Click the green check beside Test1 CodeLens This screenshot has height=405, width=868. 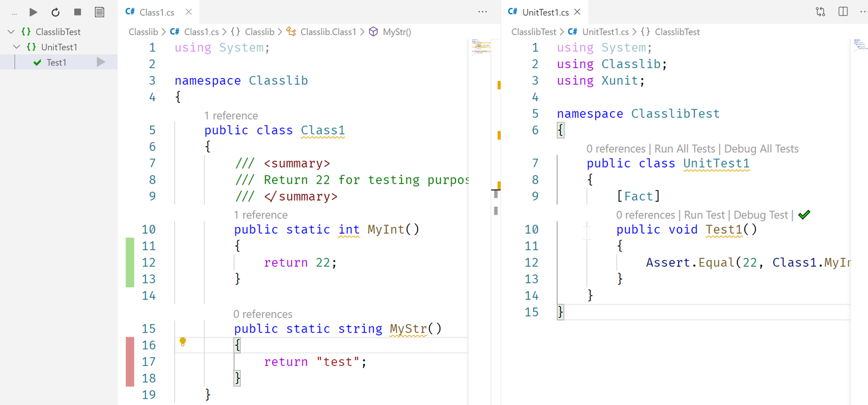804,214
